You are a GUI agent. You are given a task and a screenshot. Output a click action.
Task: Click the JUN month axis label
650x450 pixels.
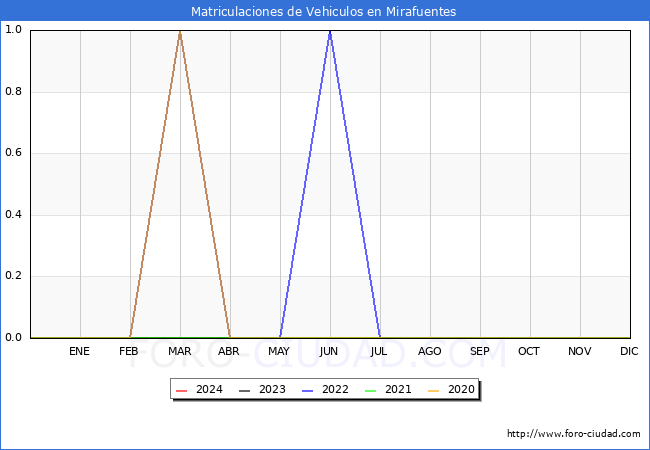pos(329,351)
